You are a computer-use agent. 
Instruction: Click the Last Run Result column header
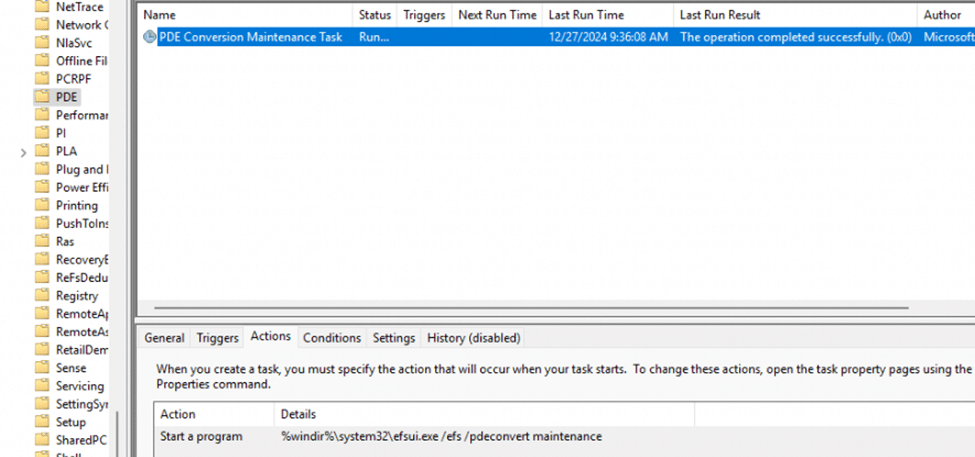coord(720,15)
